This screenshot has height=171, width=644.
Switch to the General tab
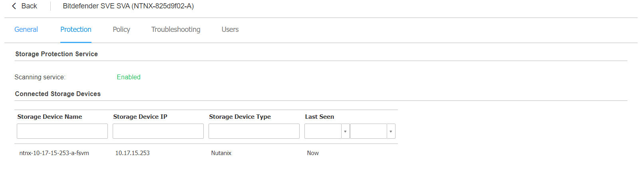26,29
